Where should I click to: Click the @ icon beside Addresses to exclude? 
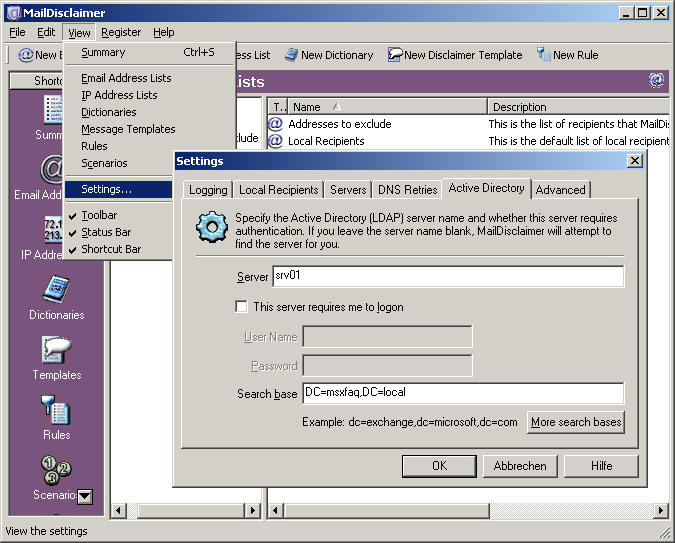coord(276,124)
